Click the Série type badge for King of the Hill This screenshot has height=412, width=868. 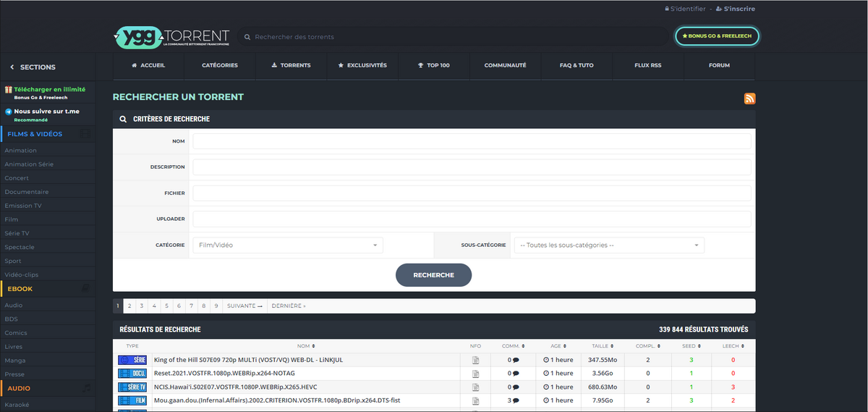coord(132,360)
